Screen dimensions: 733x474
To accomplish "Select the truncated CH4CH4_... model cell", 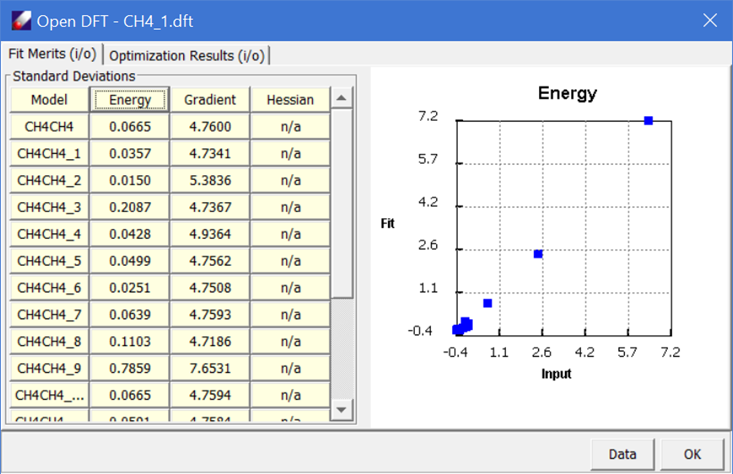I will [x=49, y=395].
